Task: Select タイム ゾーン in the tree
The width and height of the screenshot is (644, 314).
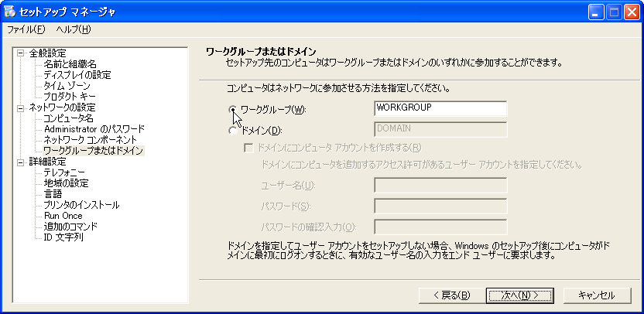Action: pyautogui.click(x=67, y=86)
